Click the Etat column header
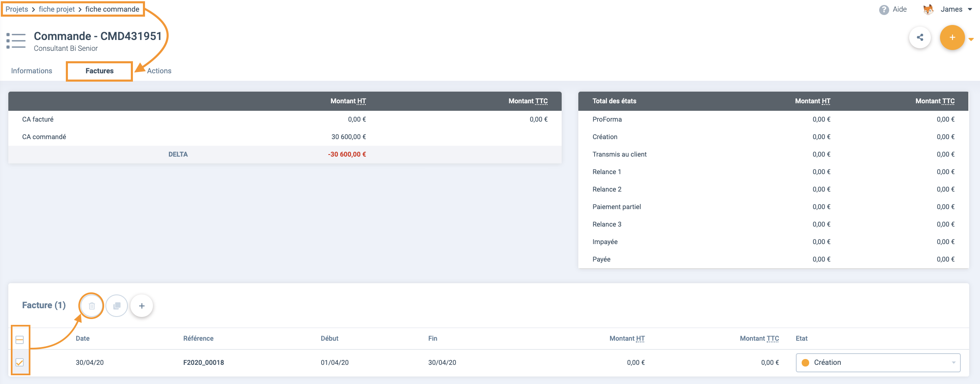Screen dimensions: 980x384 pos(802,339)
